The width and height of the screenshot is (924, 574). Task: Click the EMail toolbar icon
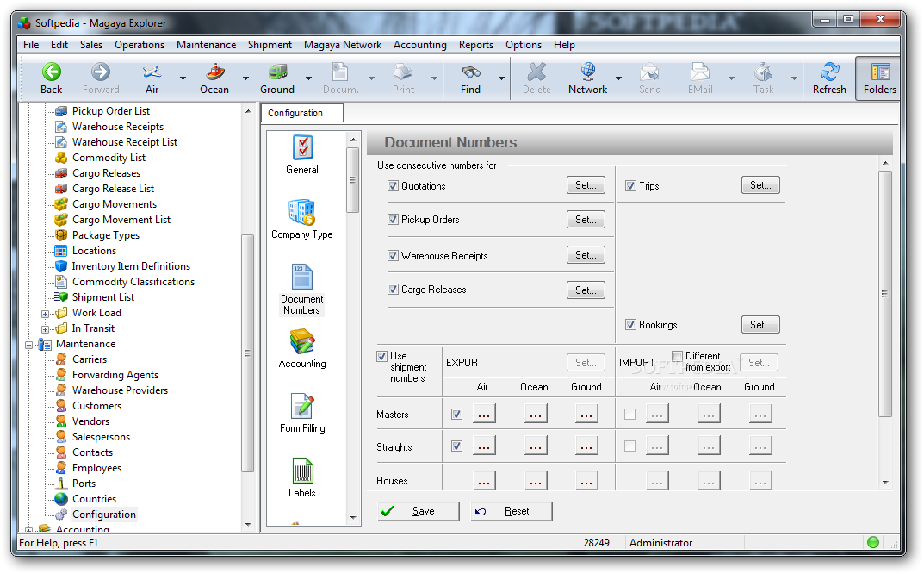pos(700,72)
